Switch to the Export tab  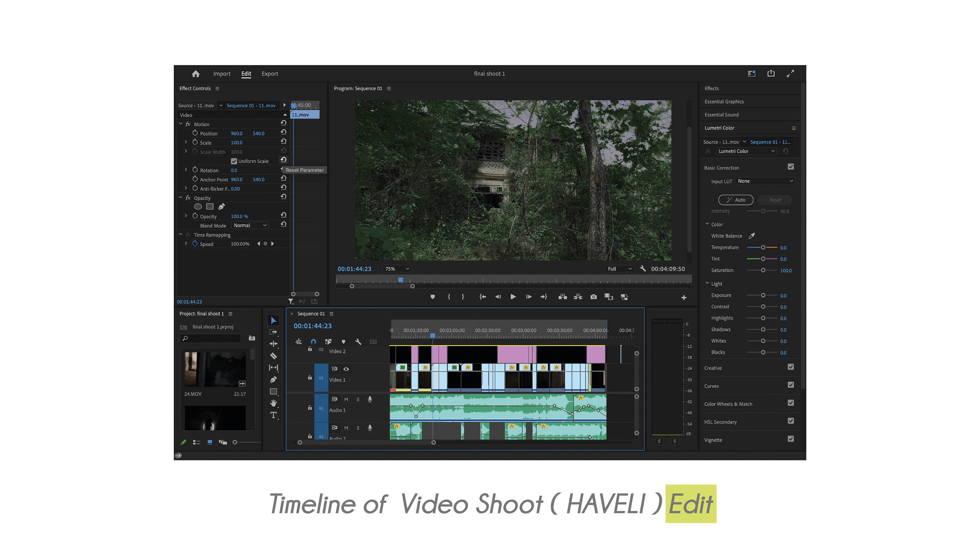(270, 74)
